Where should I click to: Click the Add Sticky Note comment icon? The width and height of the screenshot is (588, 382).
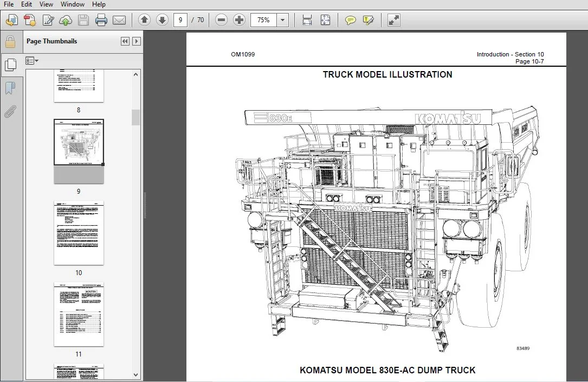pos(350,20)
